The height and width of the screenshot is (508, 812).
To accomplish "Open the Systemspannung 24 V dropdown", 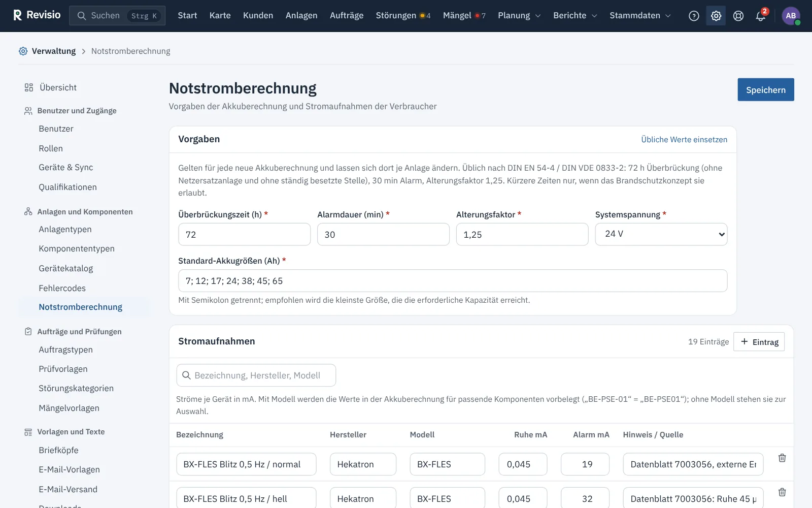I will (661, 234).
